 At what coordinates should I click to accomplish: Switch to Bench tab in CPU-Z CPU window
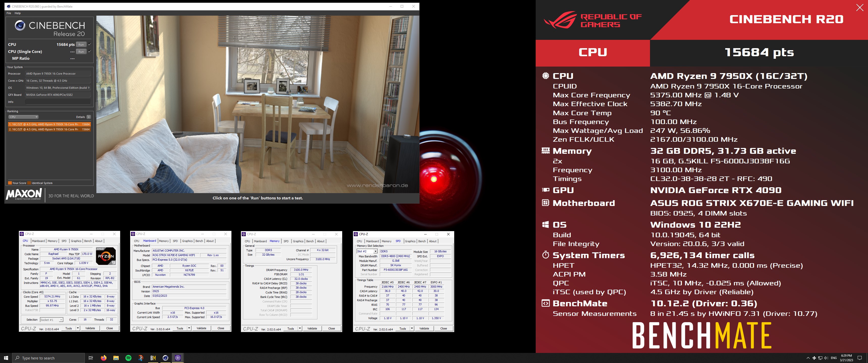(88, 241)
